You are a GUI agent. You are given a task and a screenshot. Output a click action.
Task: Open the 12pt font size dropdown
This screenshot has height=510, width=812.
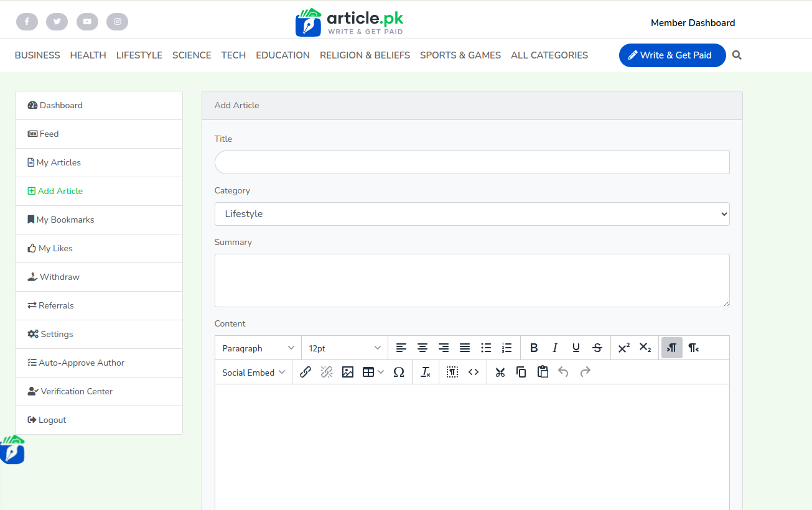(345, 348)
